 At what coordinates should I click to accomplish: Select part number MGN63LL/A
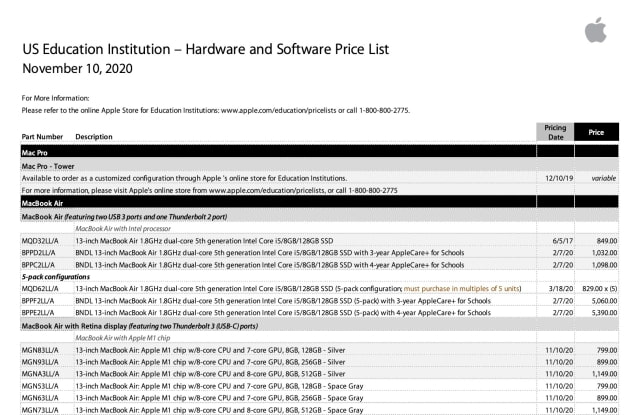[40, 398]
